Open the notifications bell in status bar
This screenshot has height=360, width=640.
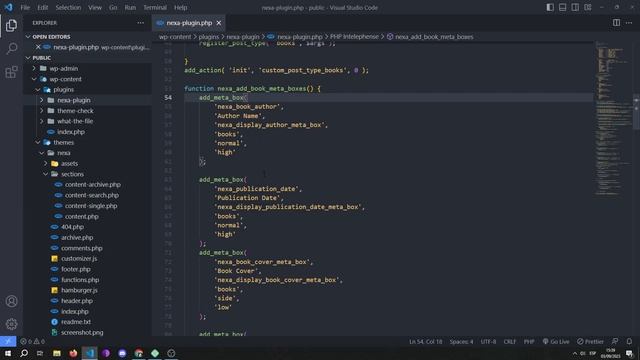[629, 341]
